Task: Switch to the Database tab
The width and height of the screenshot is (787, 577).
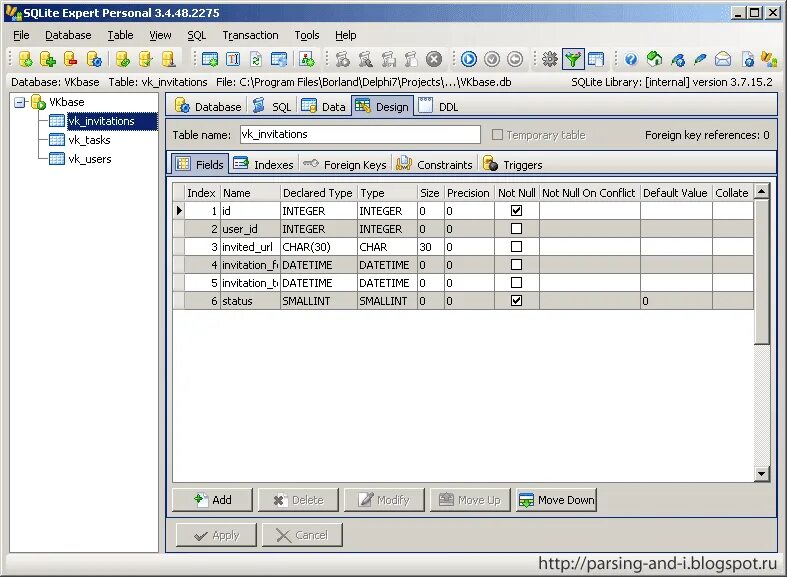Action: (208, 106)
